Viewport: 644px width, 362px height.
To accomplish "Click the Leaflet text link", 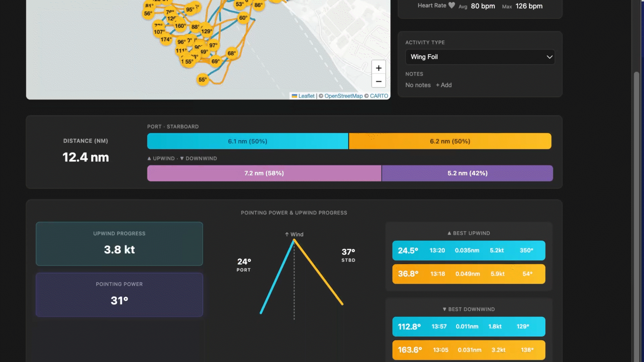I will (x=306, y=96).
